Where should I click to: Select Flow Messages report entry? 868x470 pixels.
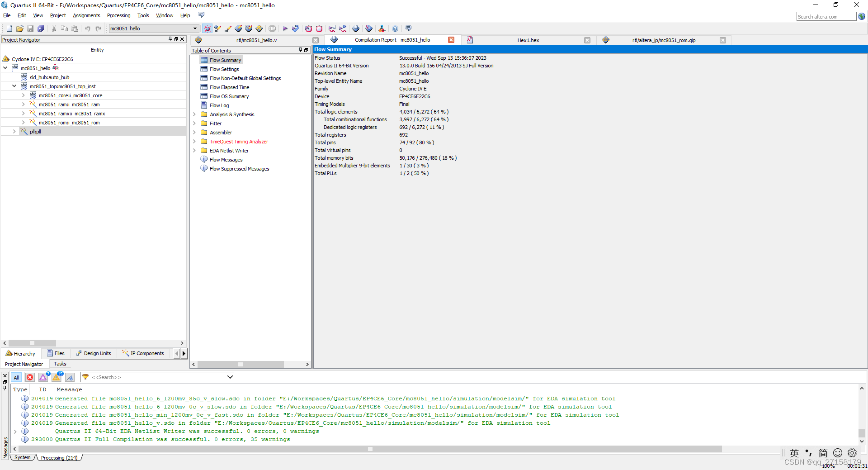click(x=226, y=160)
